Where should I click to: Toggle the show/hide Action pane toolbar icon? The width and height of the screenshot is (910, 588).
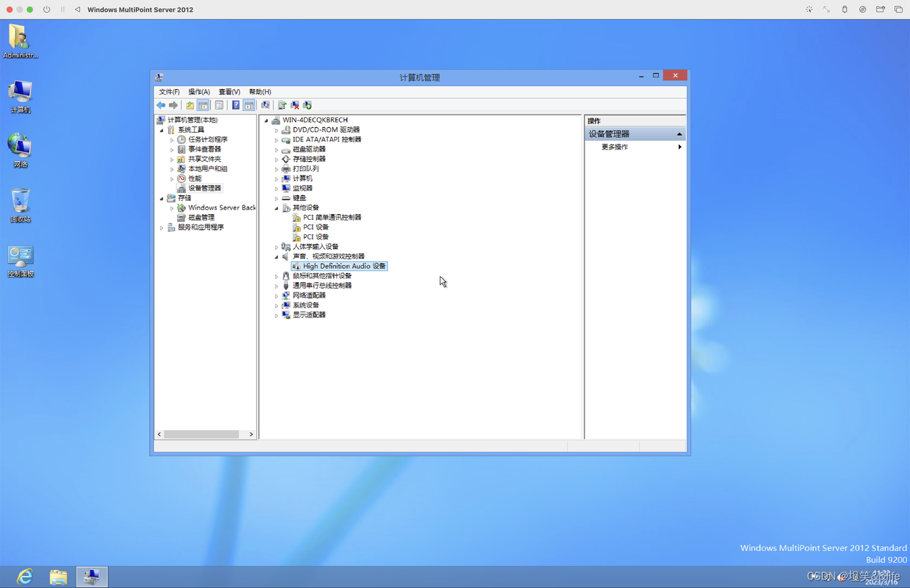coord(249,105)
